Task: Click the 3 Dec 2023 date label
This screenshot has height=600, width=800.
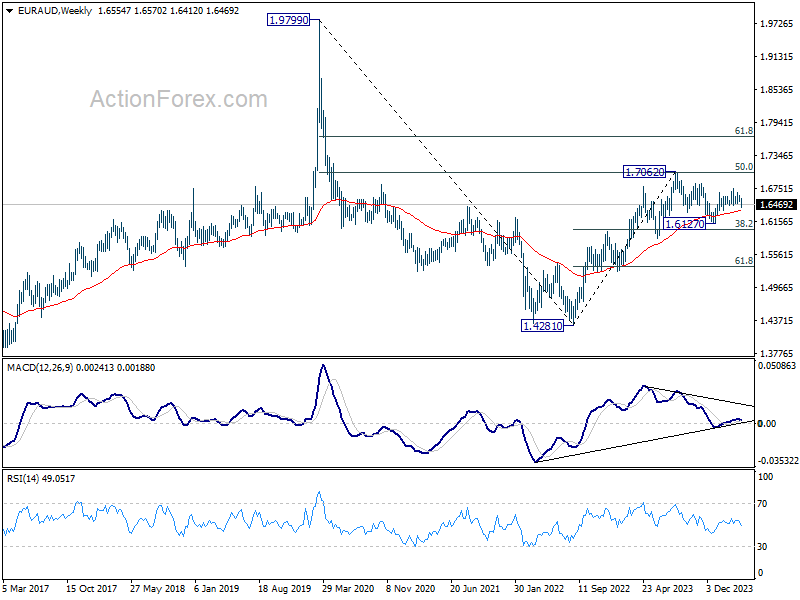Action: click(x=730, y=588)
